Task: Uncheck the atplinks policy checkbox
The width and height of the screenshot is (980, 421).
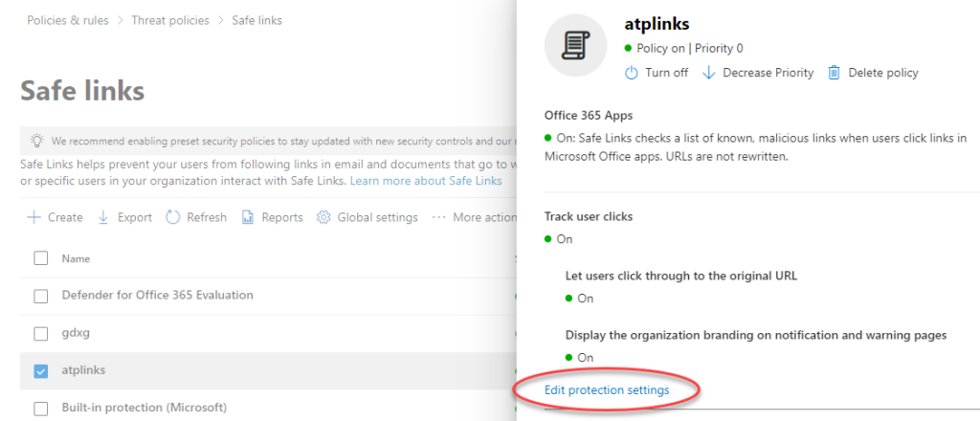Action: pos(41,370)
